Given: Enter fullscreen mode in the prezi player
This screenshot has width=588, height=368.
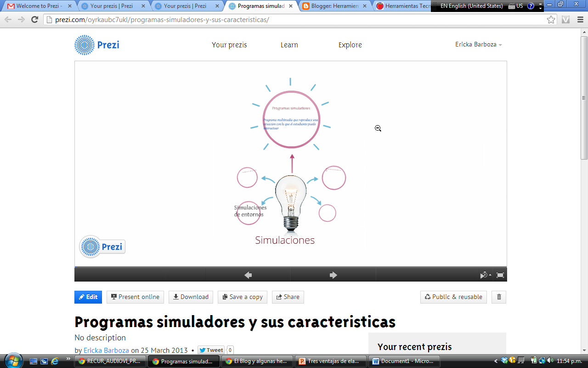Looking at the screenshot, I should point(500,275).
